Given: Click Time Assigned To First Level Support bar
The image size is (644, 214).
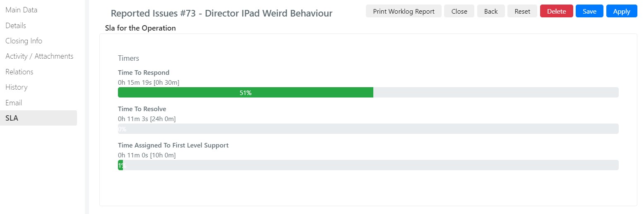Looking at the screenshot, I should (x=368, y=165).
